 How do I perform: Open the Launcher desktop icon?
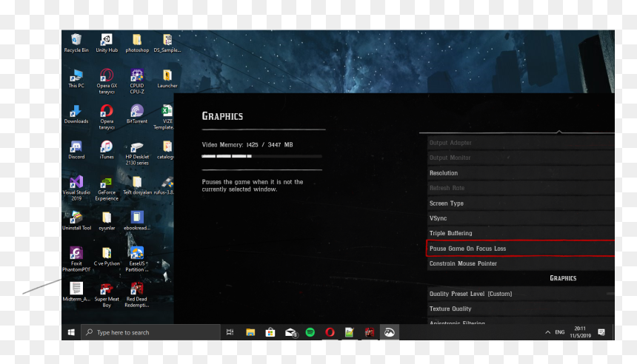tap(167, 78)
